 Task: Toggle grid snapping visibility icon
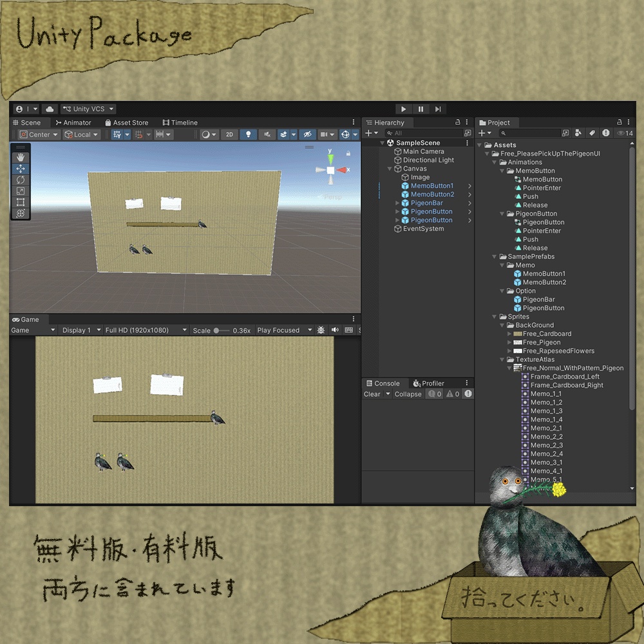point(117,135)
